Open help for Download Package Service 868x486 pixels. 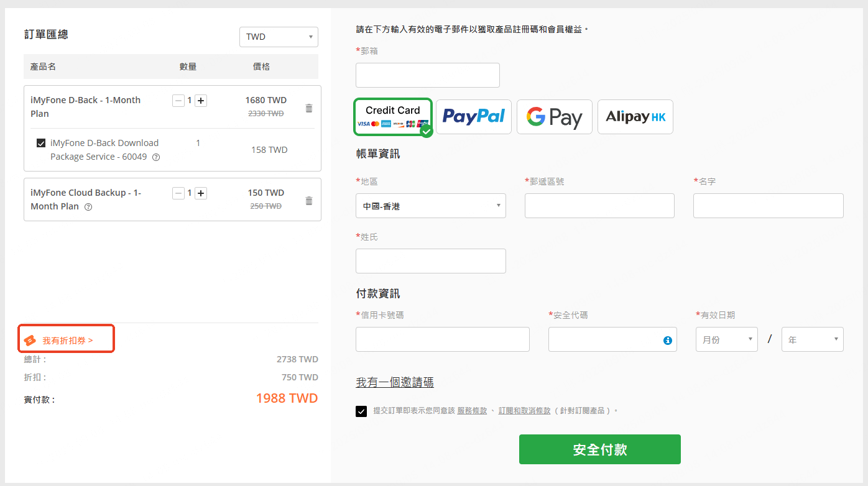pyautogui.click(x=156, y=157)
